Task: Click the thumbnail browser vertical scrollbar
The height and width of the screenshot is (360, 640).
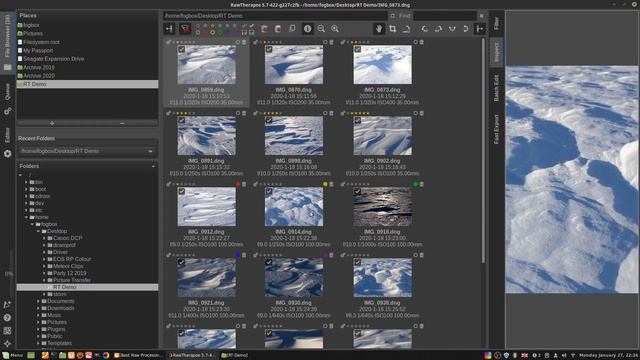Action: (x=484, y=150)
